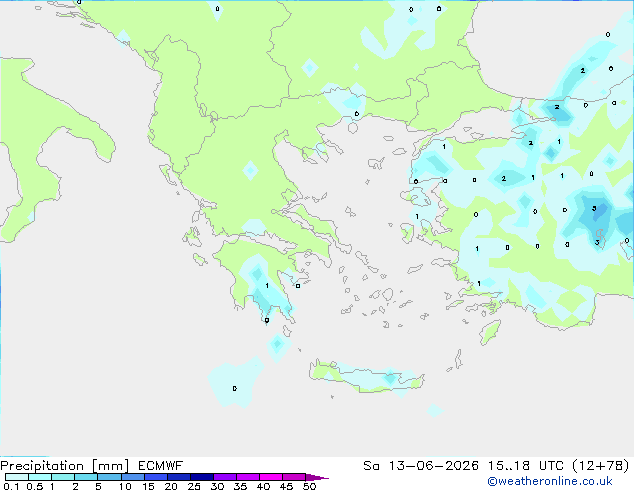
Task: Pick the 10–15 mm legend swatch
Action: click(x=133, y=477)
